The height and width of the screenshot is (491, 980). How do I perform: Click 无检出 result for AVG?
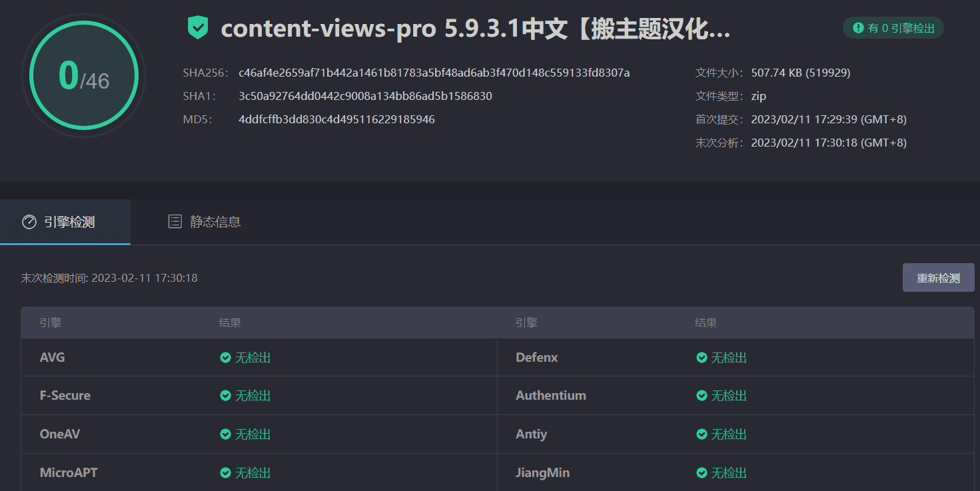pos(253,358)
